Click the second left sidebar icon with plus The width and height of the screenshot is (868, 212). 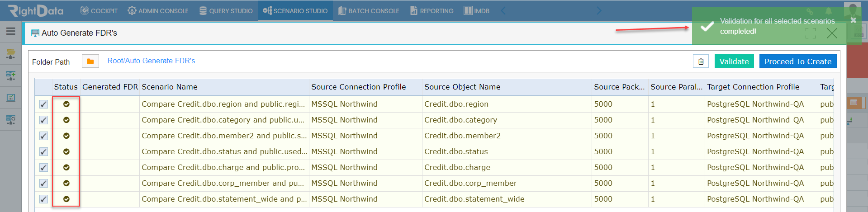click(x=10, y=75)
